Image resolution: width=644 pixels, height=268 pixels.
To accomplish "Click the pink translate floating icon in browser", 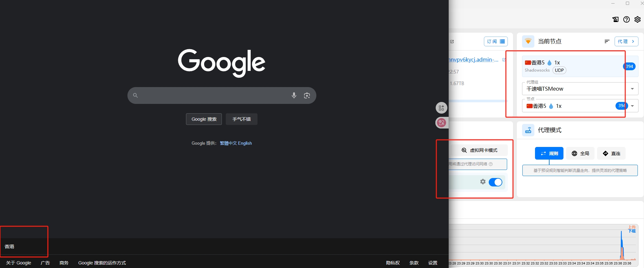I will click(442, 123).
